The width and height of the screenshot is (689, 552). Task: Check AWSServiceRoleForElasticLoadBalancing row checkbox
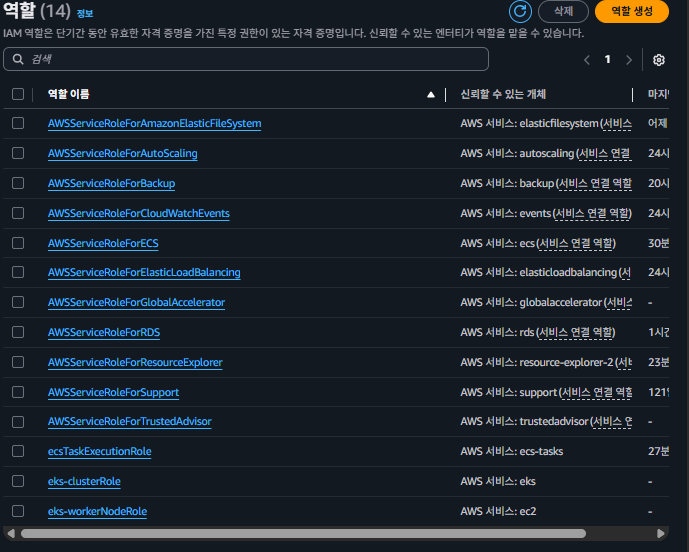[x=18, y=272]
